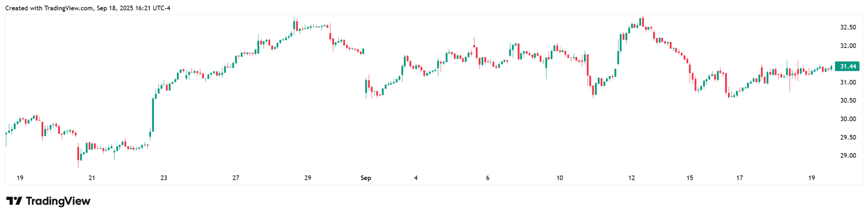Viewport: 868px width, 217px height.
Task: Select the 23 date label on time axis
Action: click(x=164, y=178)
